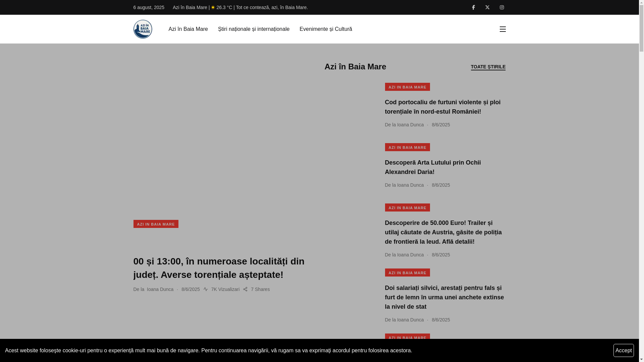The image size is (644, 362).
Task: Open the hamburger menu icon
Action: [x=502, y=29]
